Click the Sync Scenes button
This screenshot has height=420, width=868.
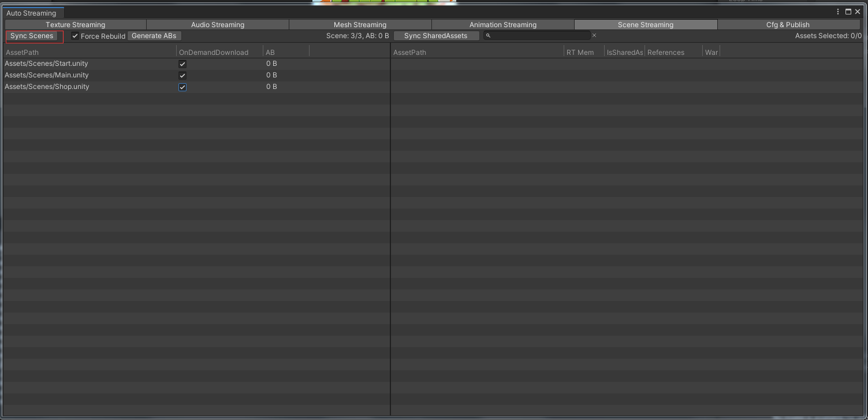click(x=32, y=36)
